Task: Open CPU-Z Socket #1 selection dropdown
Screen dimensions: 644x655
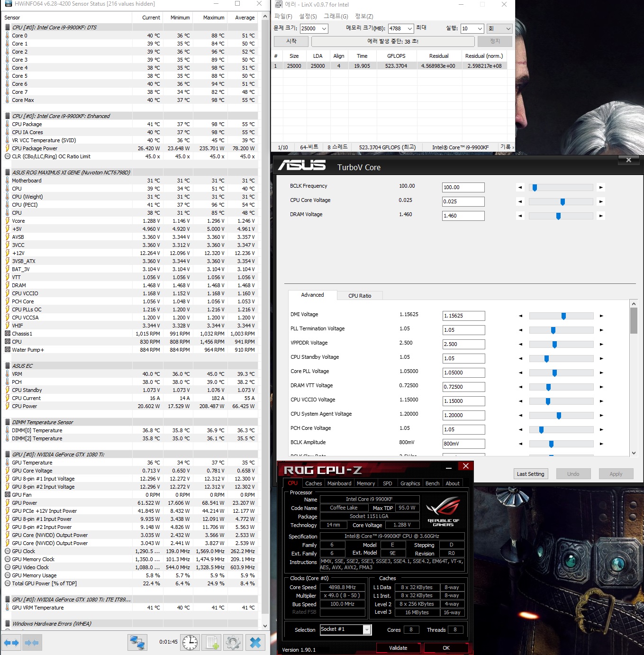Action: [366, 629]
